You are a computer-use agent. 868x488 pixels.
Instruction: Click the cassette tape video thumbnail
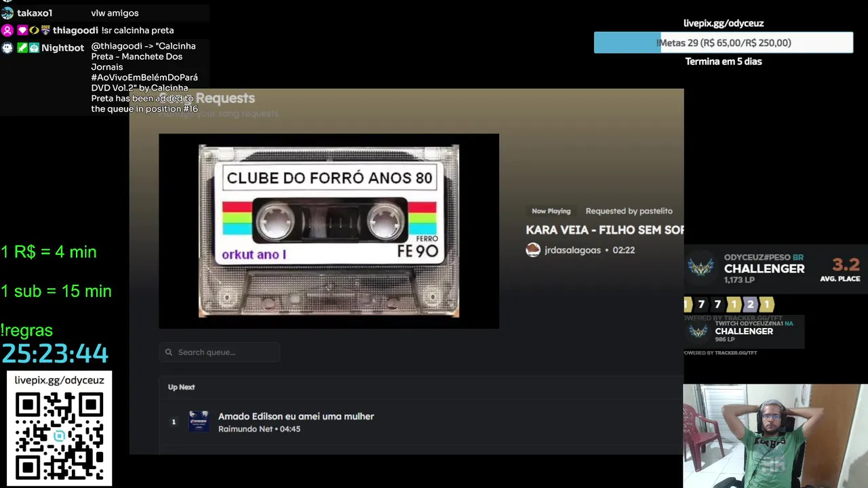(x=329, y=231)
